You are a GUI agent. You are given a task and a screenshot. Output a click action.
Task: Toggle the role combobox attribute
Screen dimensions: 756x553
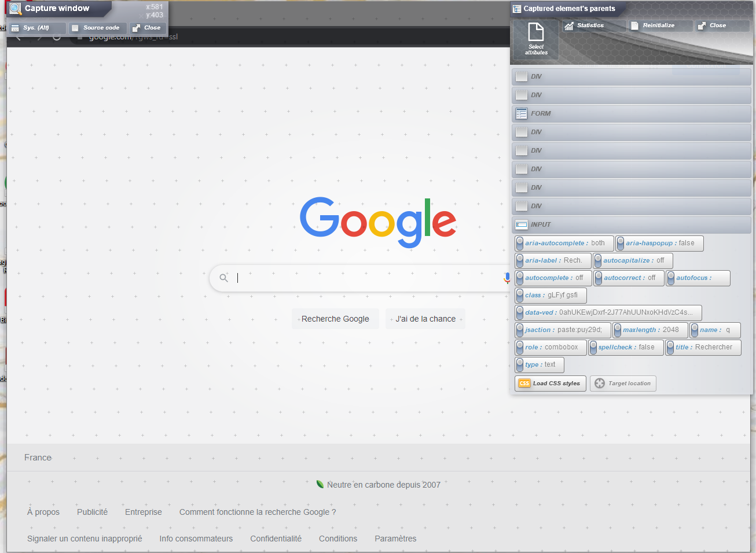click(551, 348)
